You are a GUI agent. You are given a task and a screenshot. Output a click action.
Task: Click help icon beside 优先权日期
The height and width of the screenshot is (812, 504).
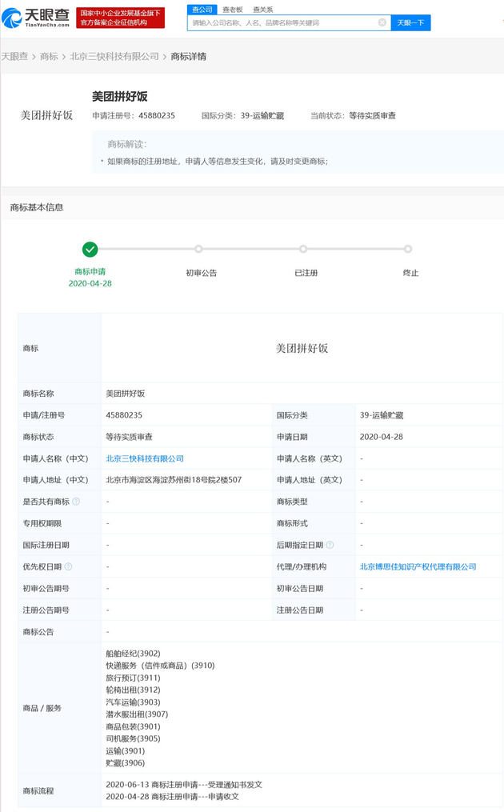pyautogui.click(x=68, y=566)
